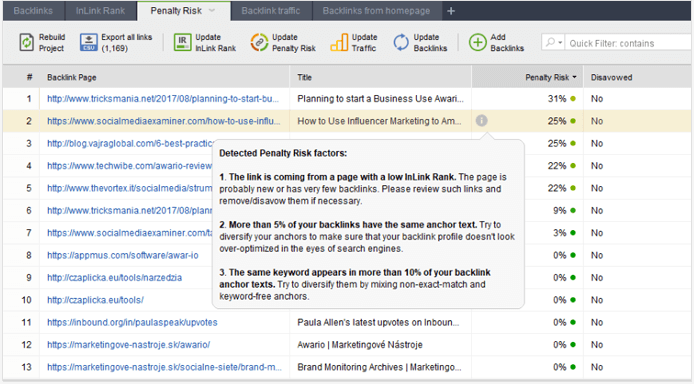The image size is (694, 384).
Task: Open the inbound.org paulaspeak upvotes link
Action: tap(132, 323)
